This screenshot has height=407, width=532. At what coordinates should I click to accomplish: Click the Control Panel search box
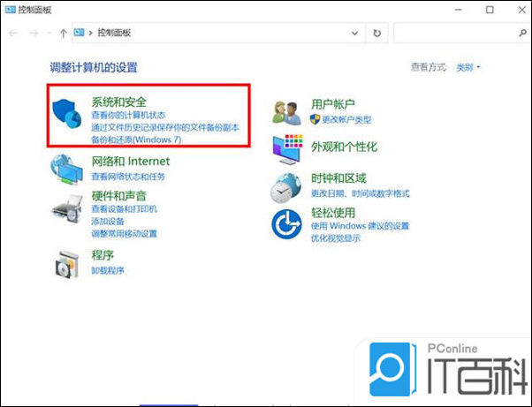click(x=461, y=33)
